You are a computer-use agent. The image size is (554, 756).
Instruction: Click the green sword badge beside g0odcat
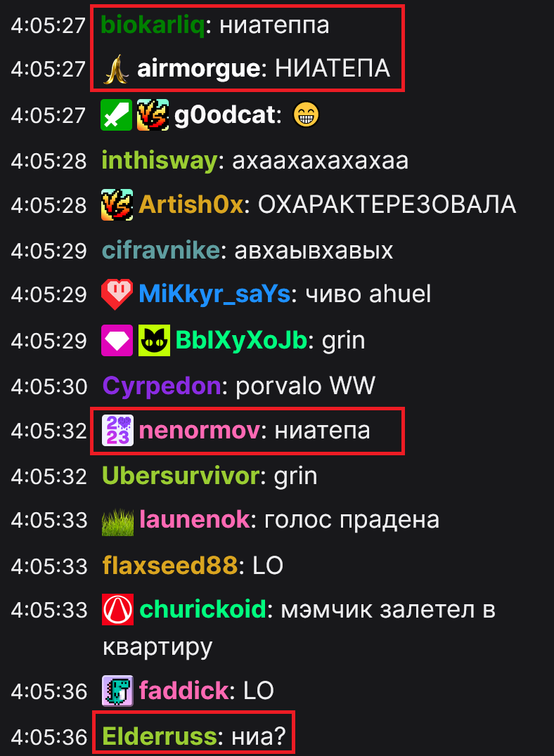(116, 115)
